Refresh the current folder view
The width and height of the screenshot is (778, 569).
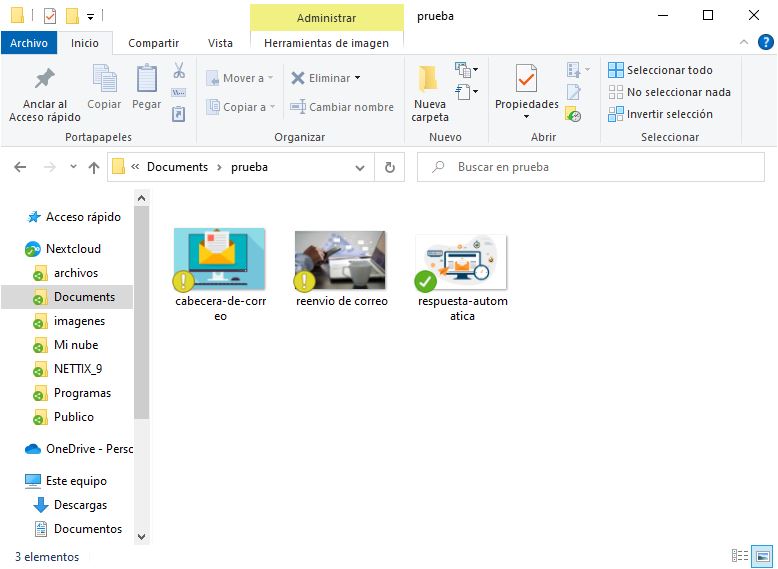pyautogui.click(x=389, y=168)
